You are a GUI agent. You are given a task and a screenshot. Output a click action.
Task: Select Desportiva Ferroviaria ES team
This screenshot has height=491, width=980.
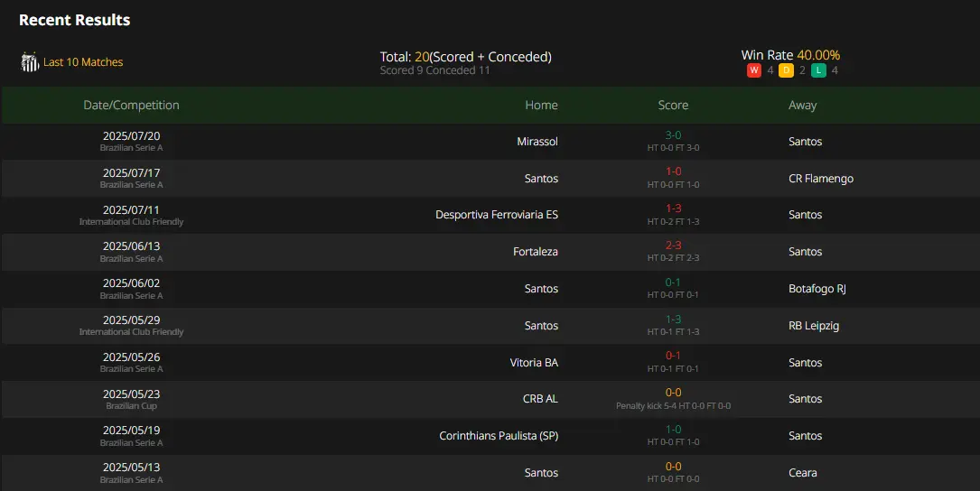click(x=497, y=214)
